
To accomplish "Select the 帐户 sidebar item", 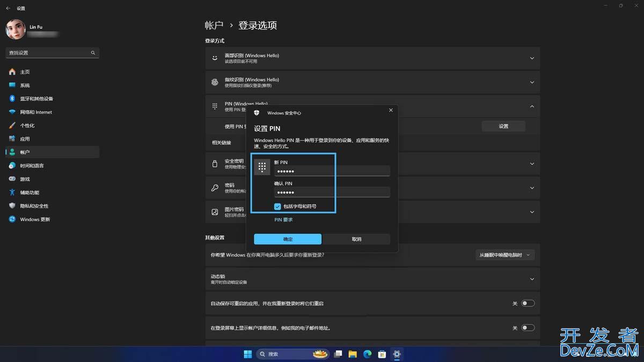I will (53, 152).
